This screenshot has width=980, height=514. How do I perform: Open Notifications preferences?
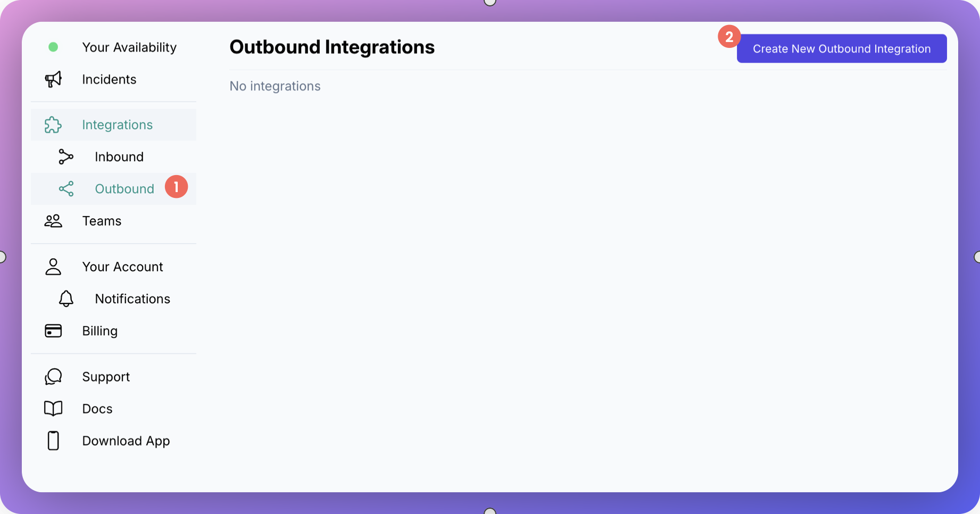pyautogui.click(x=132, y=299)
